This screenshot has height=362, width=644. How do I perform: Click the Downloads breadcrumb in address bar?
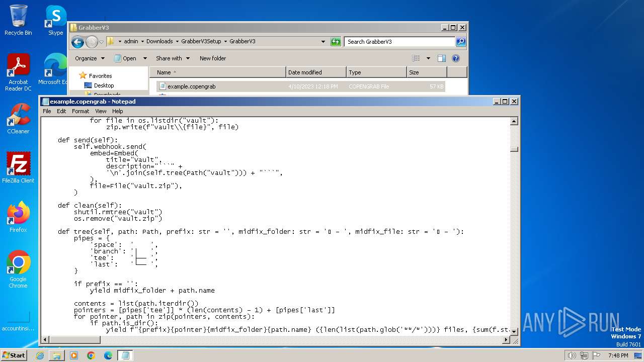[159, 42]
